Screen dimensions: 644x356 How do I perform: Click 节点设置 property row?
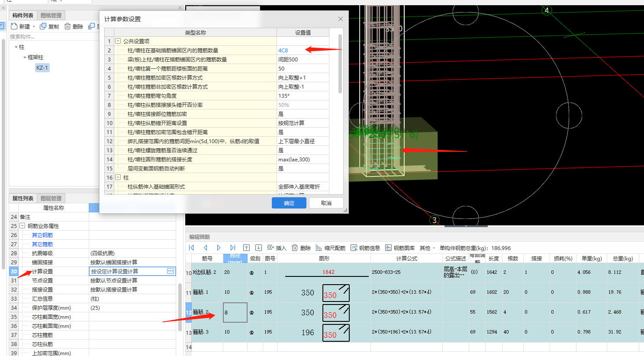coord(93,280)
